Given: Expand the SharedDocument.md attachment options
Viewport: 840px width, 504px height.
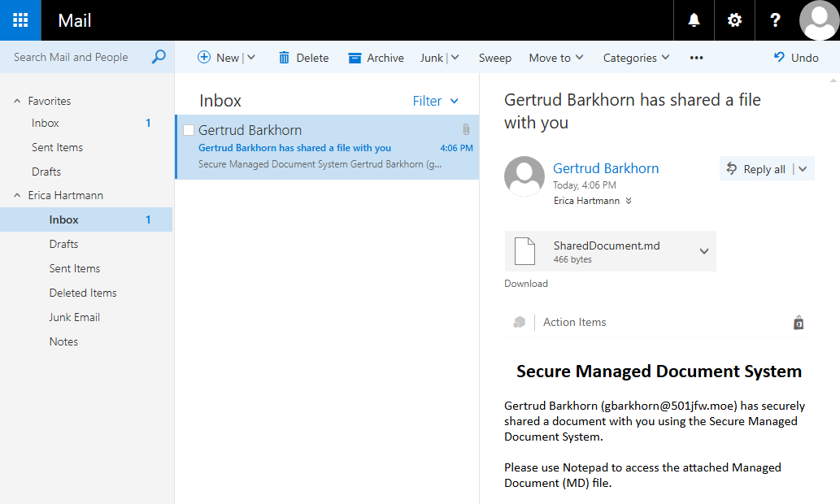Looking at the screenshot, I should point(704,251).
